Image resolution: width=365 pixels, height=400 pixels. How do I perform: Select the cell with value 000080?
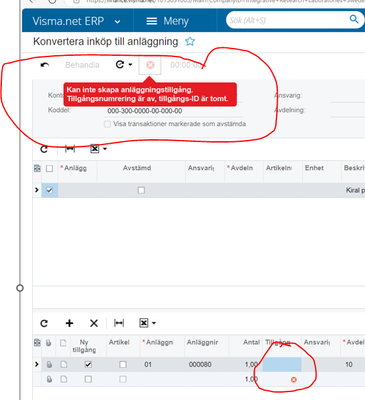coord(200,365)
